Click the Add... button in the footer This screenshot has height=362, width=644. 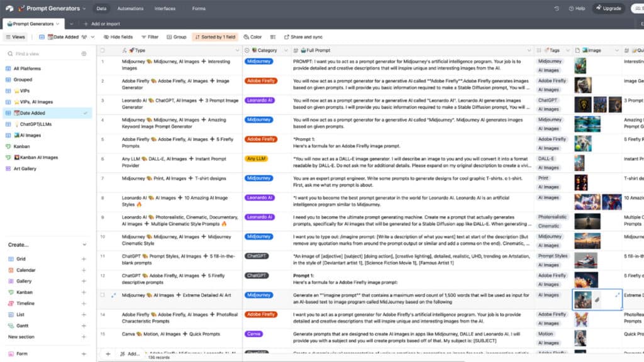point(130,353)
